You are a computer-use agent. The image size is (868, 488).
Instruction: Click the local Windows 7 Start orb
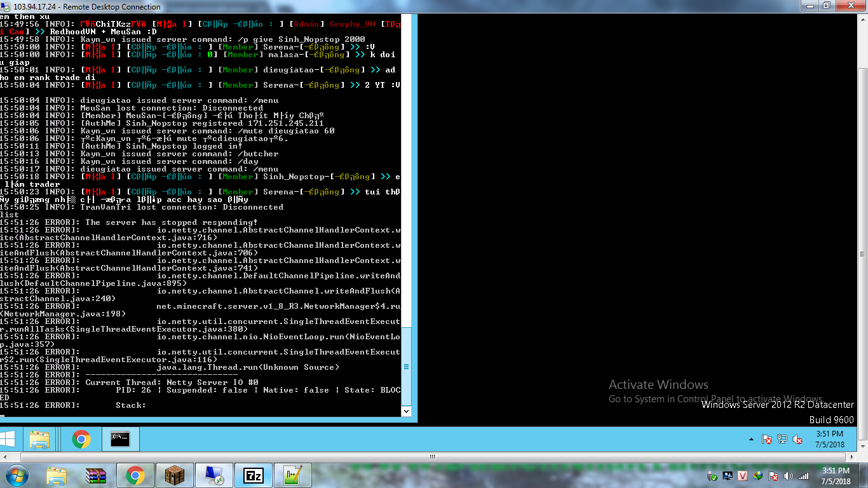click(15, 475)
